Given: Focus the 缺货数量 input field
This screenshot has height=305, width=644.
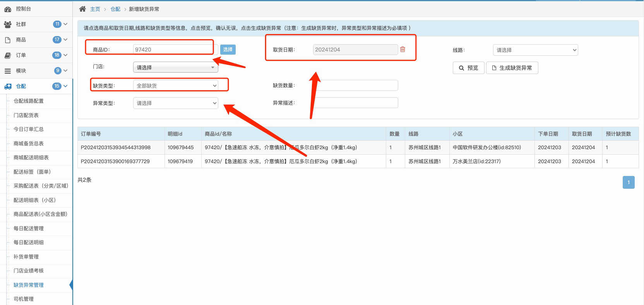Looking at the screenshot, I should 355,85.
